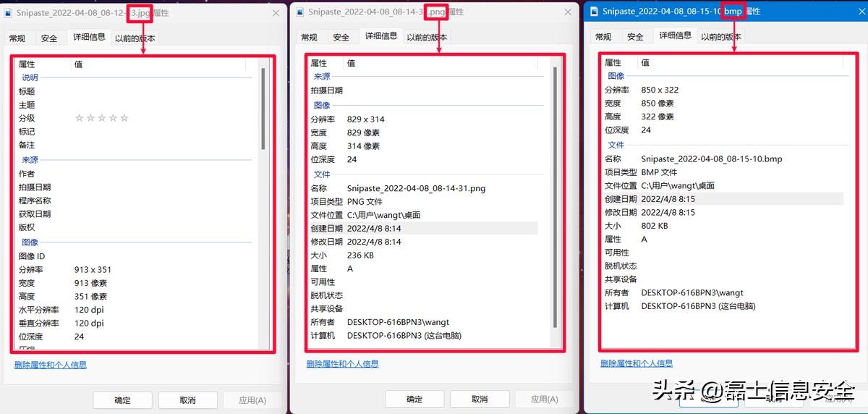
Task: Click the jpg window details scrollbar
Action: (263, 109)
